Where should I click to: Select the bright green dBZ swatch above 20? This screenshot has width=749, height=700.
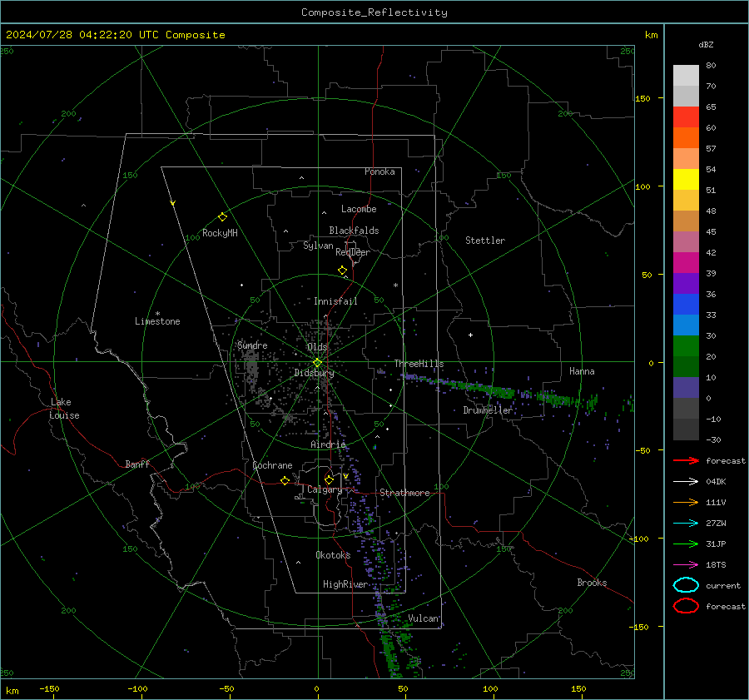click(x=686, y=346)
